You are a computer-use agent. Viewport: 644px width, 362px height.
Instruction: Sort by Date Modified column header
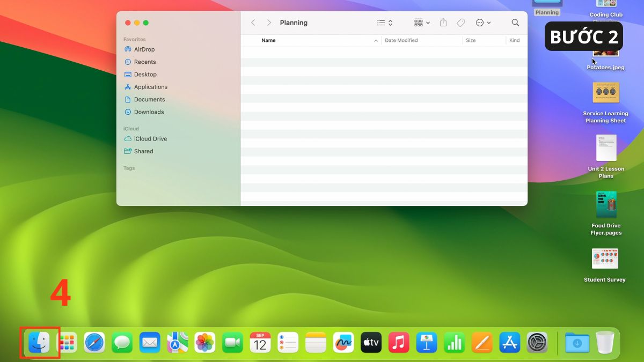401,40
